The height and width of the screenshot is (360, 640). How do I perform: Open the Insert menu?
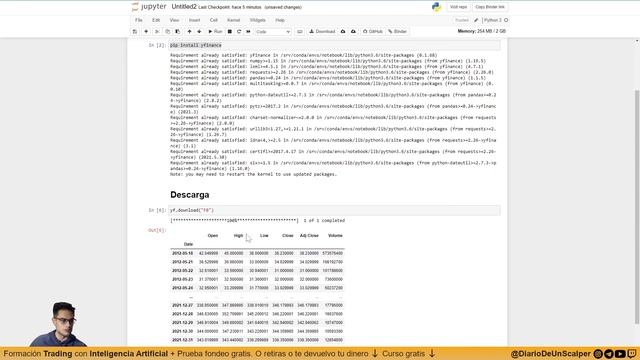point(194,20)
